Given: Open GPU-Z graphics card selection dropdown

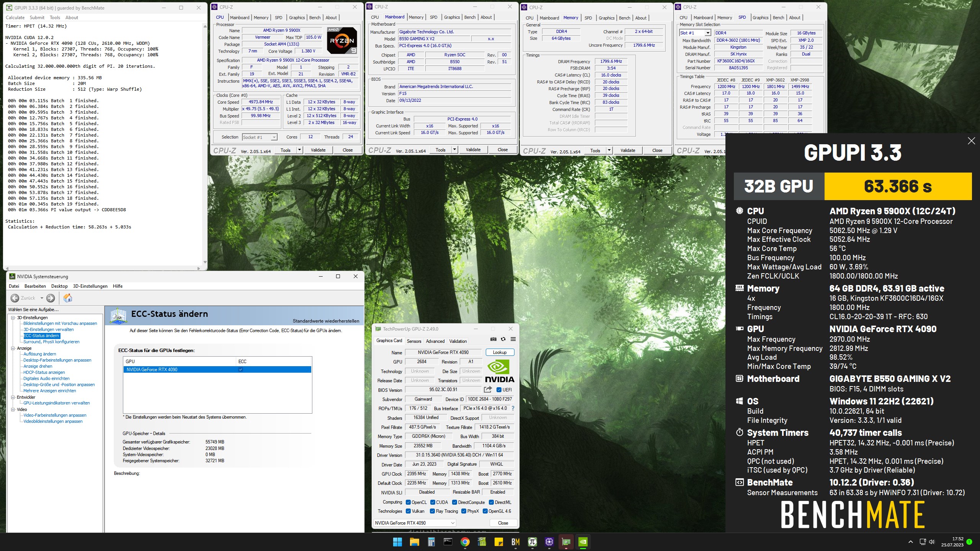Looking at the screenshot, I should coord(415,523).
